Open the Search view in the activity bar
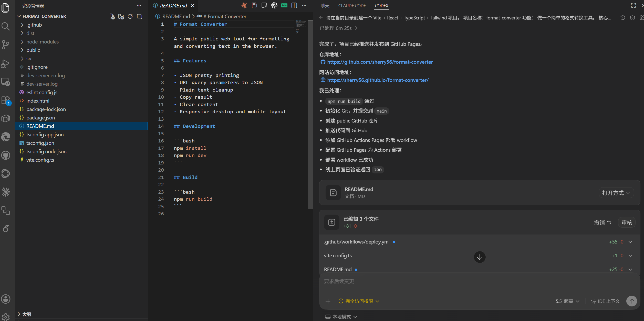The width and height of the screenshot is (644, 321). (x=6, y=26)
